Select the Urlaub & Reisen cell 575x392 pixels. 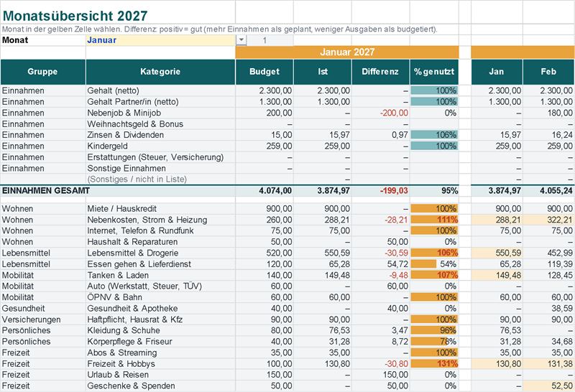[x=160, y=375]
